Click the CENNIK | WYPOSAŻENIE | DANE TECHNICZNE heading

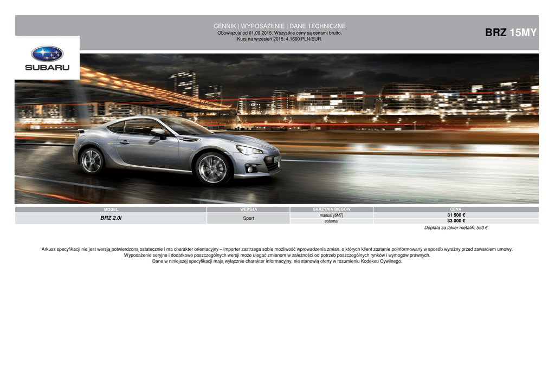point(279,26)
